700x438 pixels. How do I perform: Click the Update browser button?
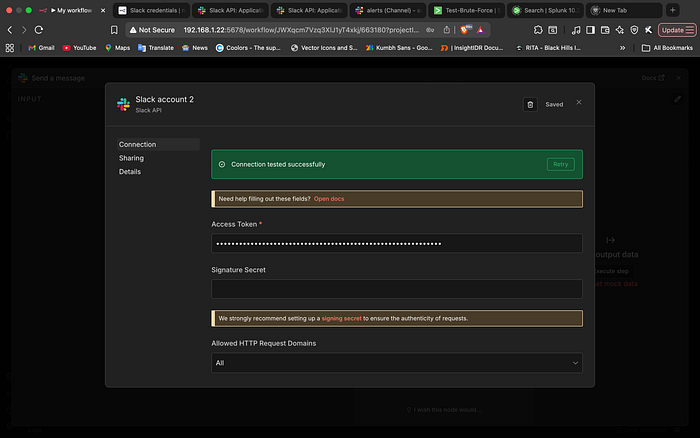point(677,30)
